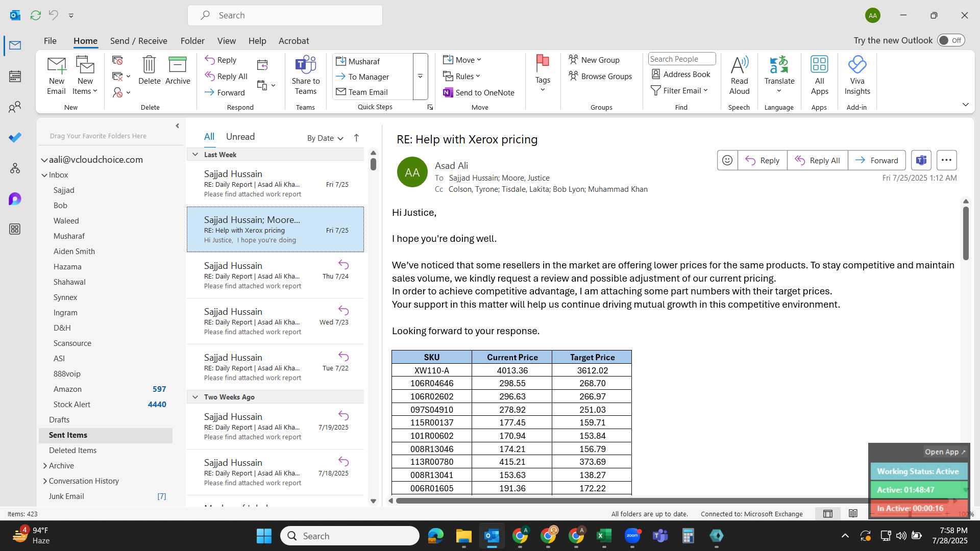Image resolution: width=980 pixels, height=551 pixels.
Task: Switch to Send / Receive tab
Action: [138, 41]
